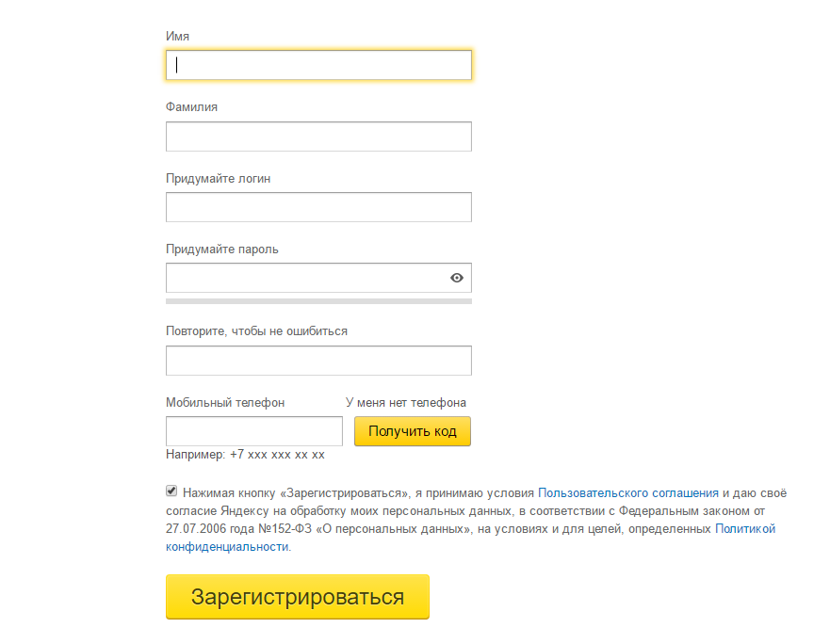Viewport: 830px width, 644px height.
Task: Click the grey password strength bar
Action: [x=318, y=301]
